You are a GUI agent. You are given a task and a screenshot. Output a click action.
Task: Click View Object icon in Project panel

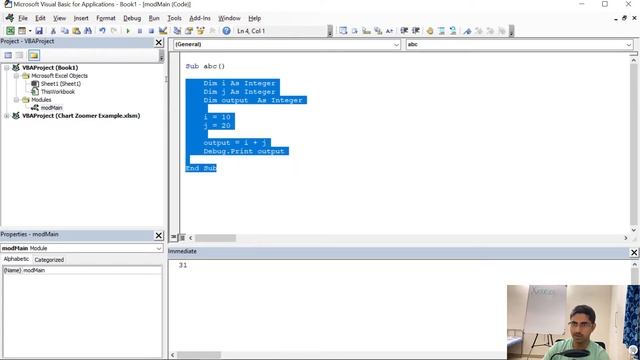(20, 55)
